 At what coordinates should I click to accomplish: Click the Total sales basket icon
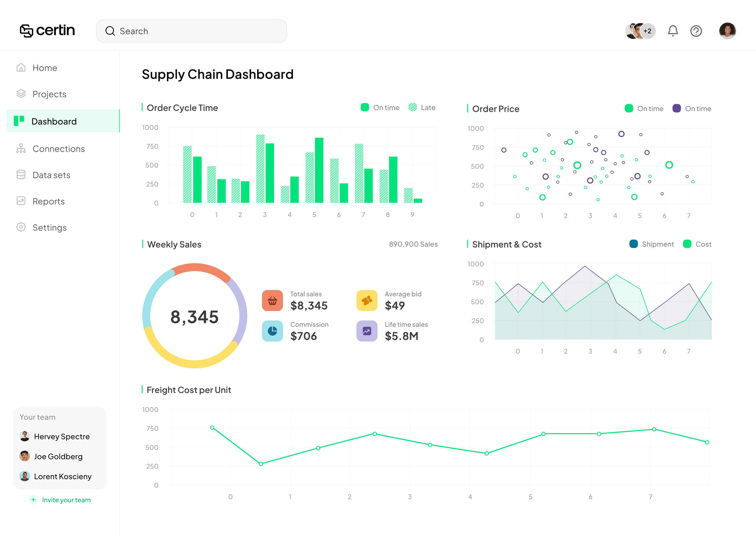[x=272, y=301]
